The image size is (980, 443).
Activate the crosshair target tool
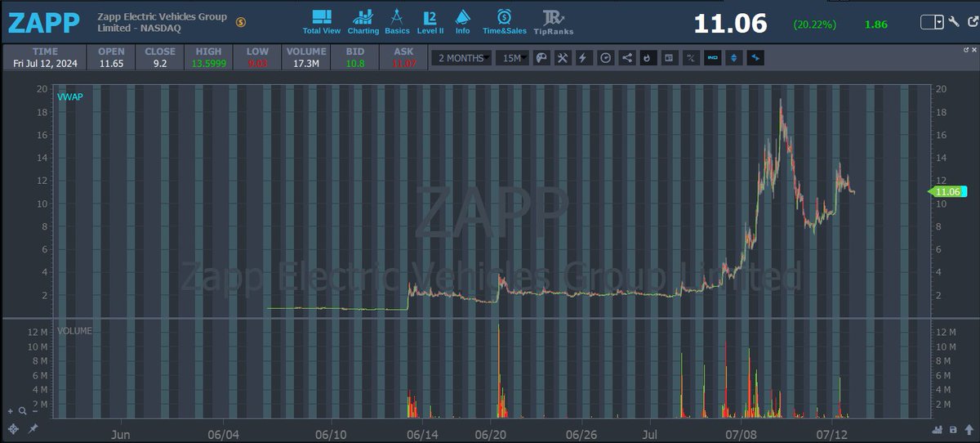click(13, 428)
